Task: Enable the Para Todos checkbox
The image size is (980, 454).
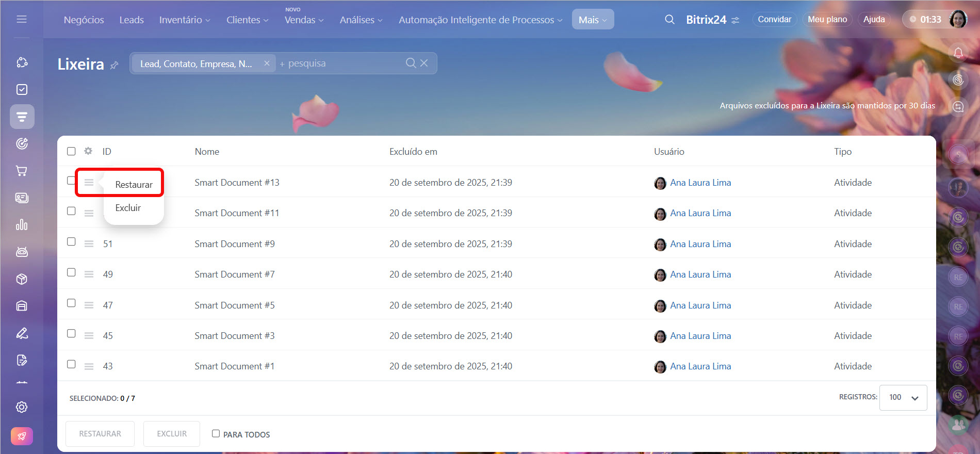Action: tap(216, 434)
